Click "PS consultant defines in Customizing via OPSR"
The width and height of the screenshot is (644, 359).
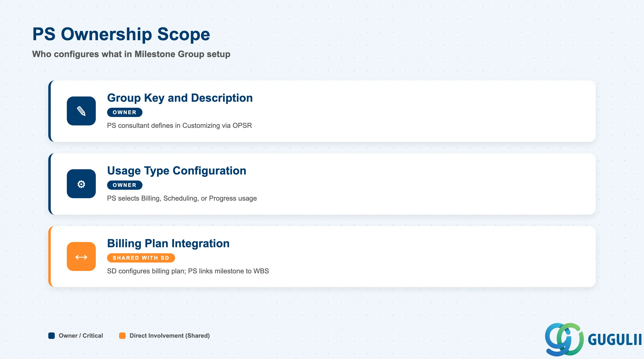(x=179, y=125)
